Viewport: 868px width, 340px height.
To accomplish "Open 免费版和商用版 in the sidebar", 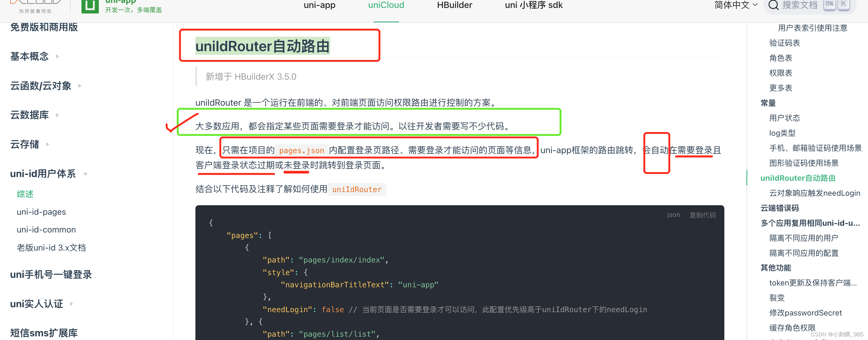I will (44, 27).
